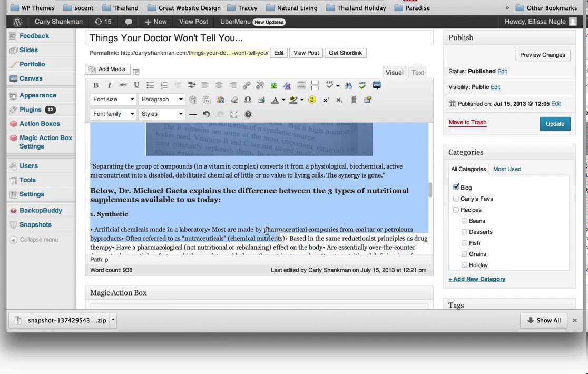Screen dimensions: 588x374
Task: Insert special character omega
Action: [248, 100]
